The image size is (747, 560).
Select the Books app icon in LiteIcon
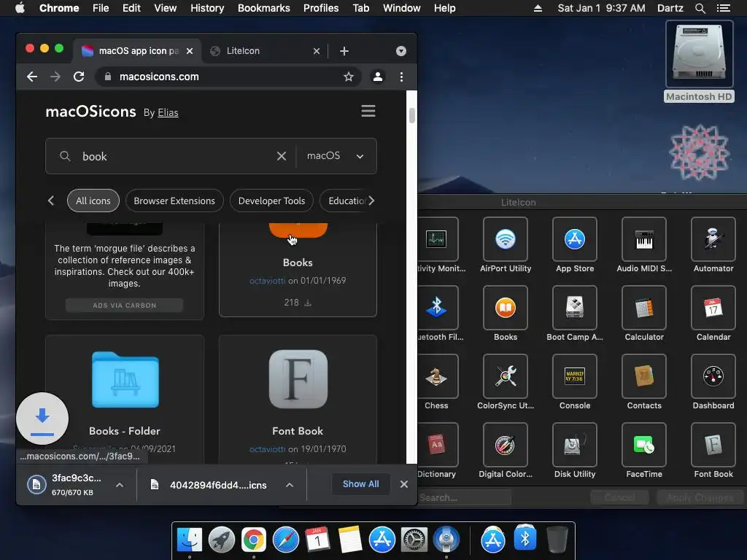(505, 308)
